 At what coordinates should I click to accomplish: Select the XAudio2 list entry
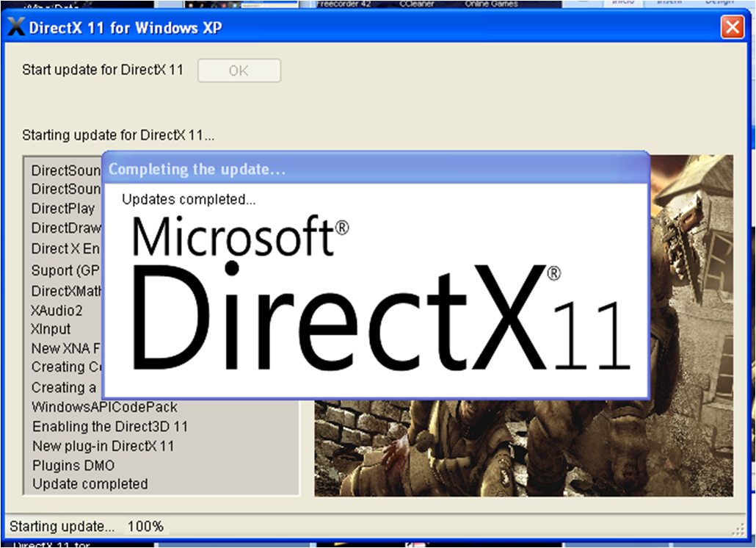pyautogui.click(x=57, y=310)
